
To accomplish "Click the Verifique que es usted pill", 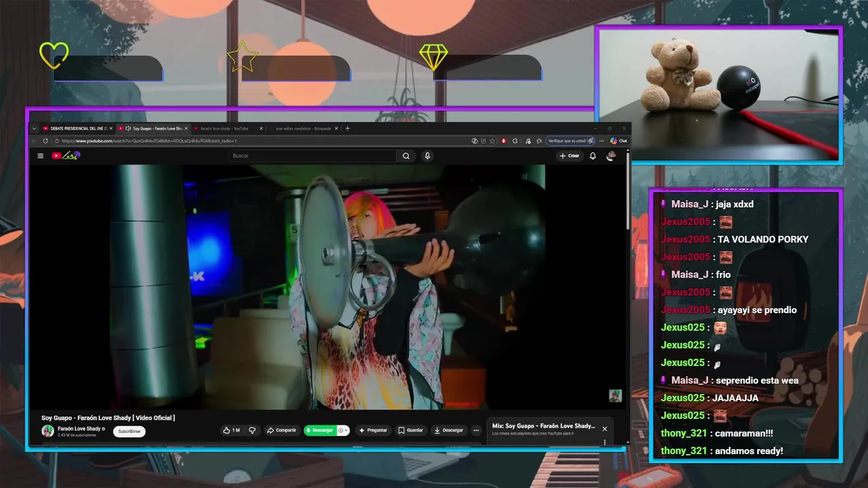I will [x=572, y=141].
